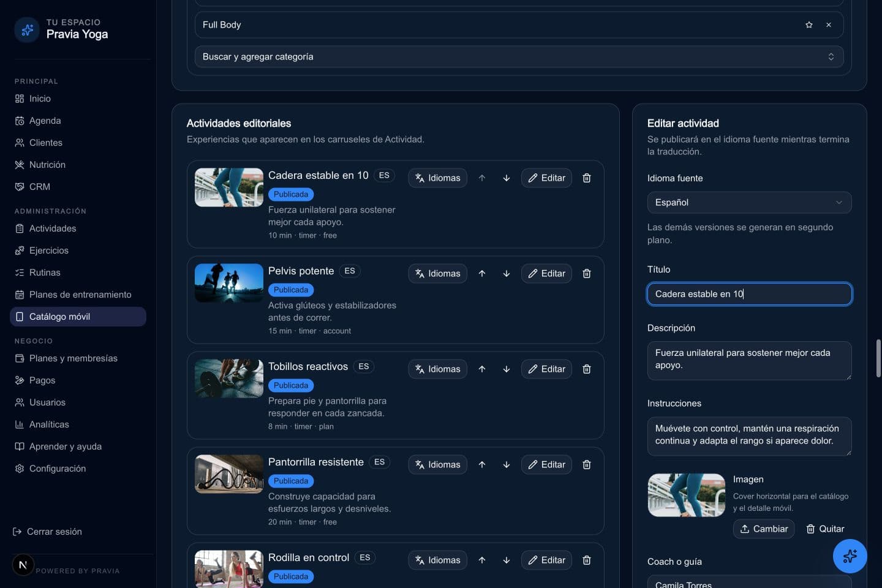This screenshot has width=882, height=588.
Task: Click Quitar to remove the image
Action: (825, 529)
